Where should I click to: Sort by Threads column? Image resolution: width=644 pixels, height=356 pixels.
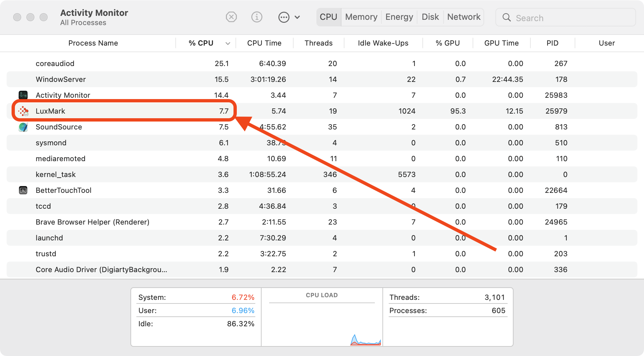[318, 43]
